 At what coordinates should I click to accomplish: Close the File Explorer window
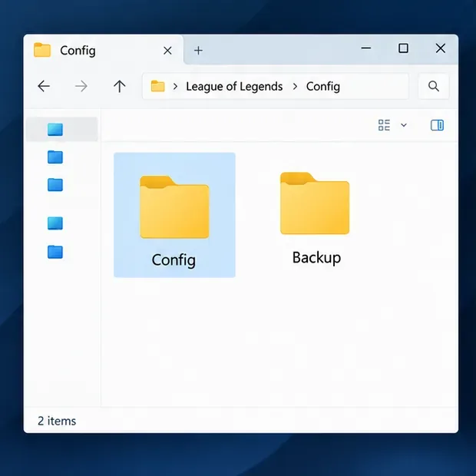click(x=441, y=48)
